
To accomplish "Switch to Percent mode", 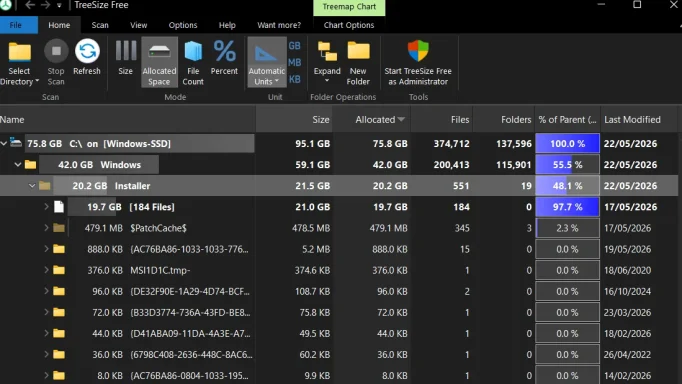I will [x=224, y=57].
